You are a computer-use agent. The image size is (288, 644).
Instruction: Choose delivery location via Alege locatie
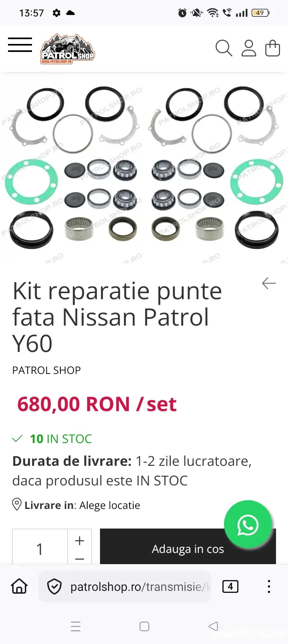[110, 505]
